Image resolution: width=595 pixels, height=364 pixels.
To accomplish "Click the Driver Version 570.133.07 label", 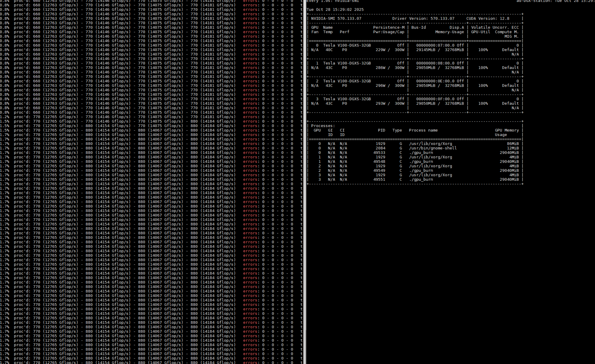I will pos(423,18).
